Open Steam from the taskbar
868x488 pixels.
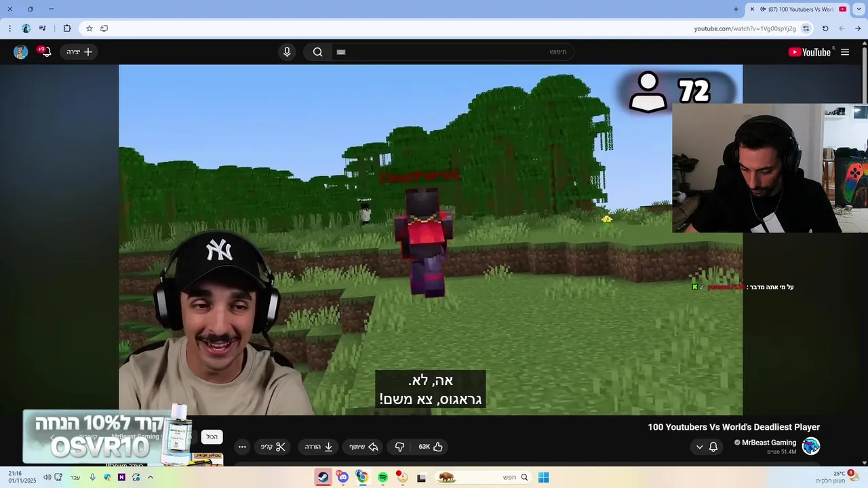coord(323,477)
